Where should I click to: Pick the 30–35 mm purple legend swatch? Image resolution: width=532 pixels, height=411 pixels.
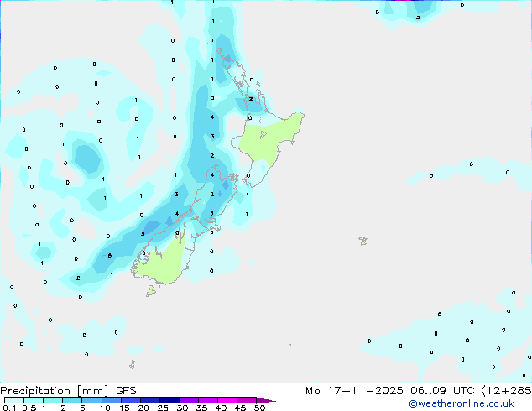coord(189,400)
